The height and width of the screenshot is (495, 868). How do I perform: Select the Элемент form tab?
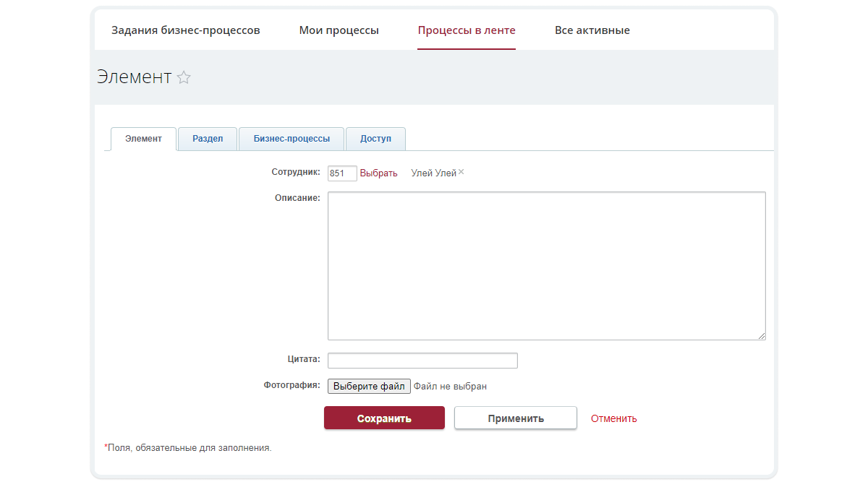pyautogui.click(x=143, y=139)
